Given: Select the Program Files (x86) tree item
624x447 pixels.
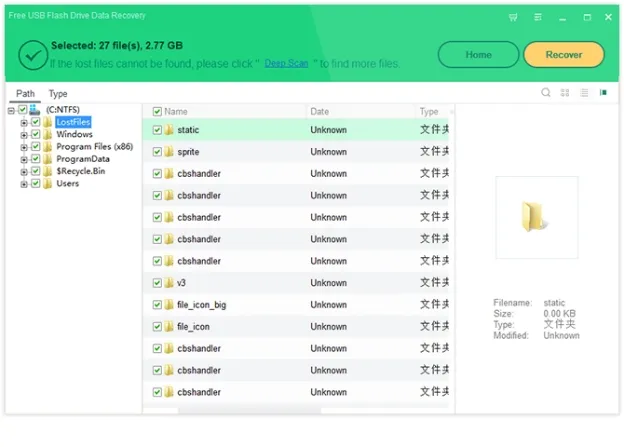Looking at the screenshot, I should tap(95, 146).
